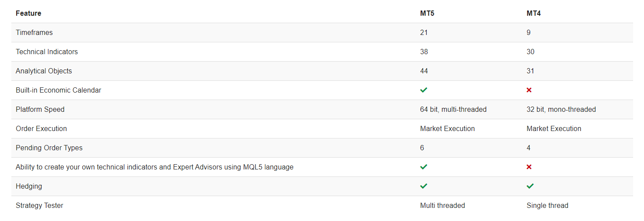Click the MT5 green checkmark in MQL5 language row
The height and width of the screenshot is (221, 644).
click(x=424, y=167)
